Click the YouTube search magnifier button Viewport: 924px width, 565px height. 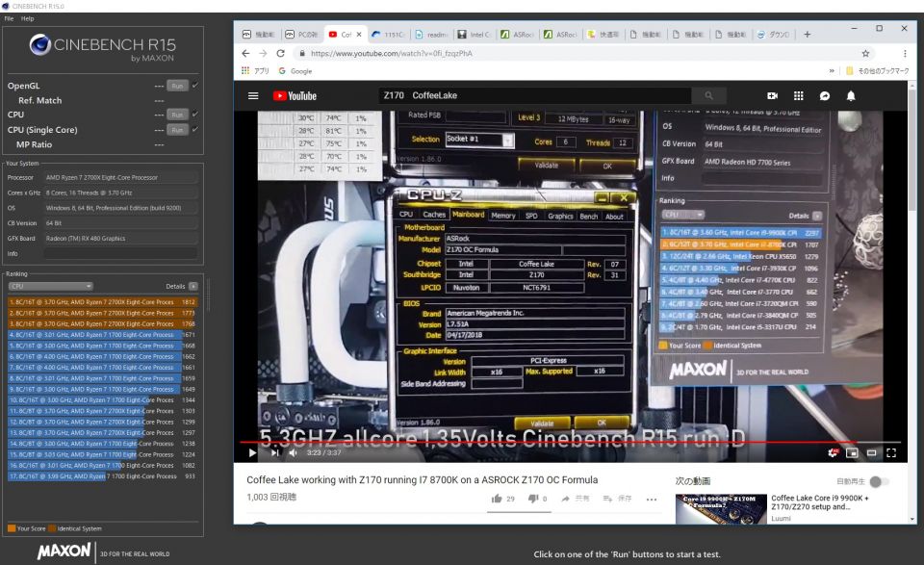click(708, 96)
